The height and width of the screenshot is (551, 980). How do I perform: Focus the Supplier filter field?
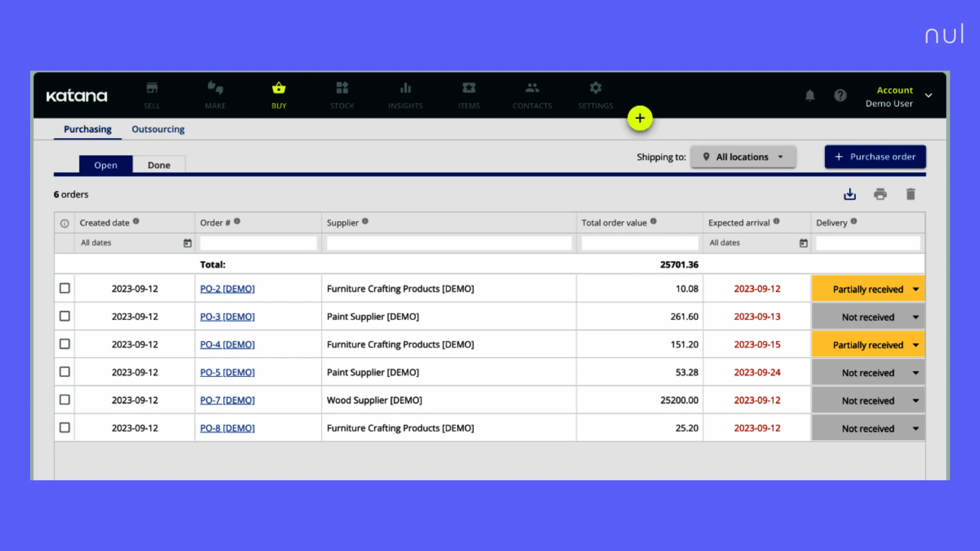(x=449, y=243)
